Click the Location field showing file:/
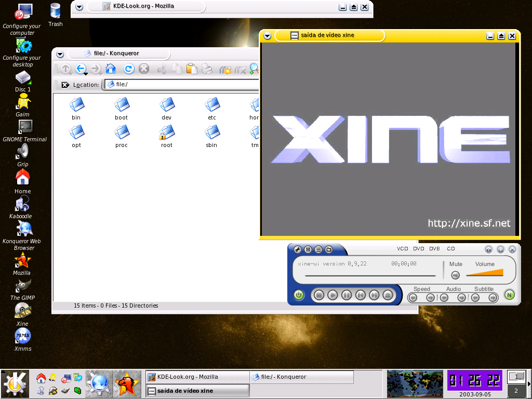Viewport: 532px width, 399px height. 181,85
